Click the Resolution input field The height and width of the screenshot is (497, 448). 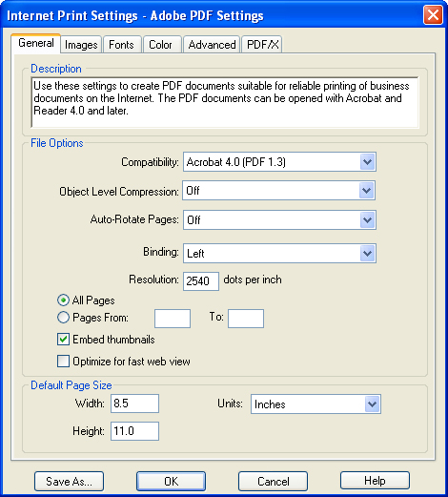point(201,281)
